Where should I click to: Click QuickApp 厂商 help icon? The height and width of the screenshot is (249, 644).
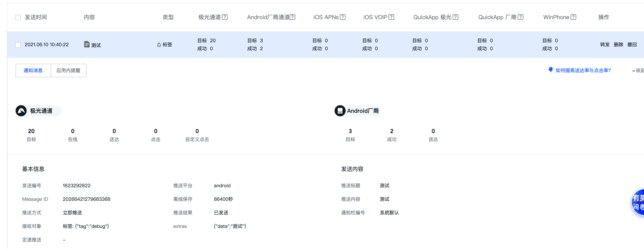521,17
